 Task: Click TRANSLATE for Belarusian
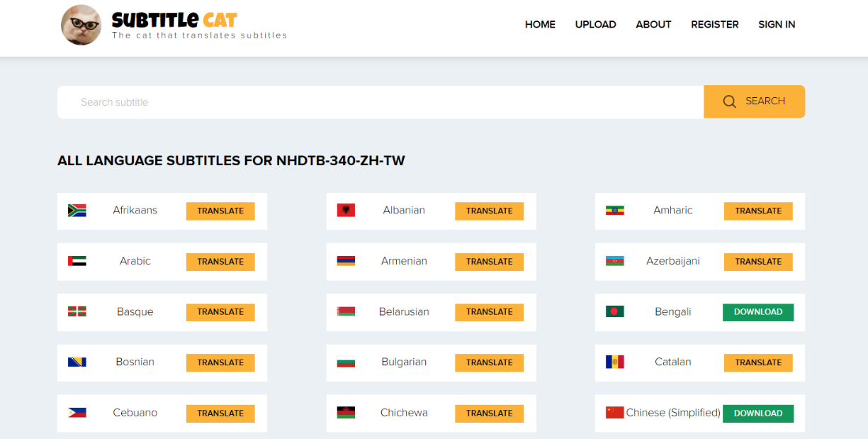(x=489, y=312)
